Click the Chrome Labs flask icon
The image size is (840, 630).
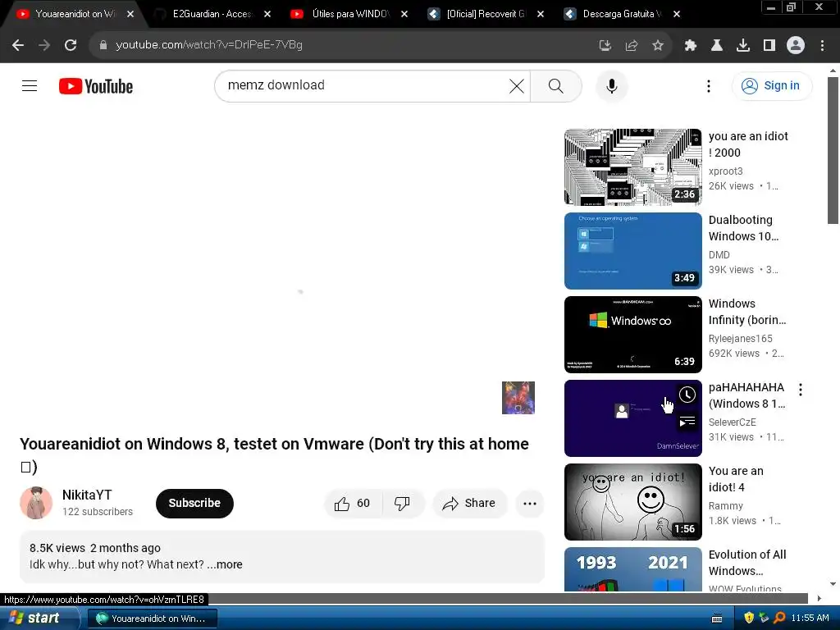[717, 46]
